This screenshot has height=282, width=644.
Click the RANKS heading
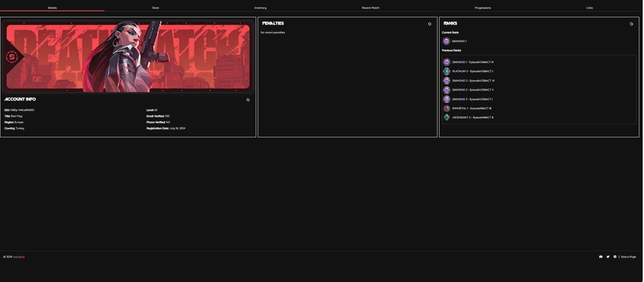(x=450, y=23)
